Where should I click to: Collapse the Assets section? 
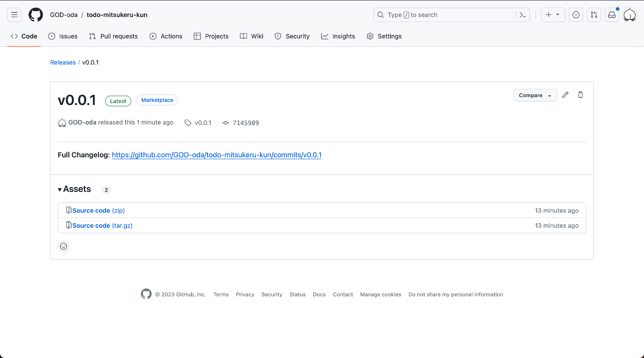point(75,189)
